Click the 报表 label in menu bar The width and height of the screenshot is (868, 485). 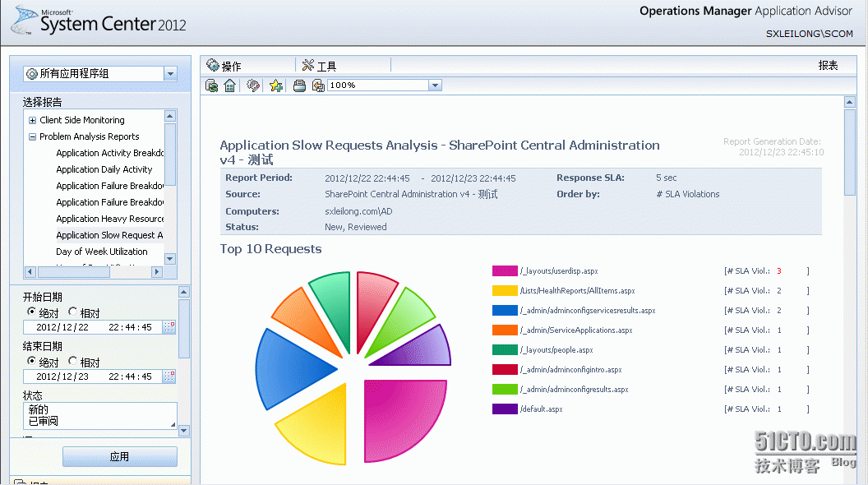[x=829, y=65]
